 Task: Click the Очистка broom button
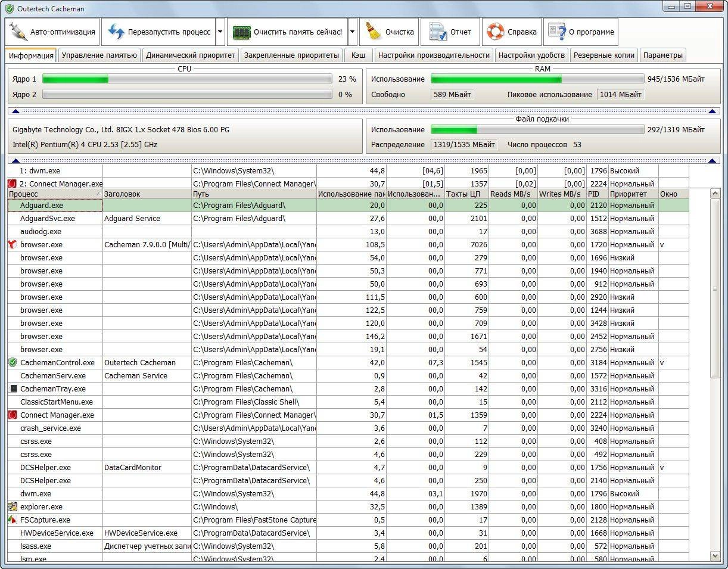click(x=388, y=32)
